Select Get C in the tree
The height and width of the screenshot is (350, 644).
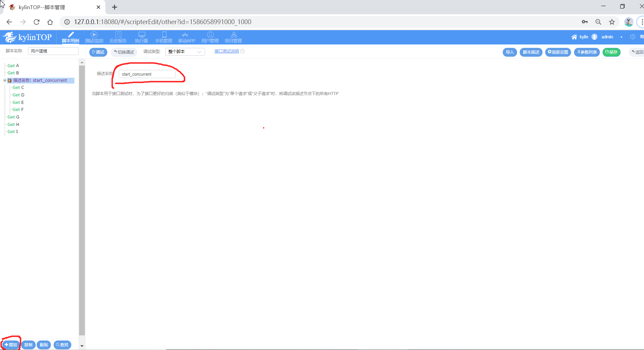click(x=18, y=88)
